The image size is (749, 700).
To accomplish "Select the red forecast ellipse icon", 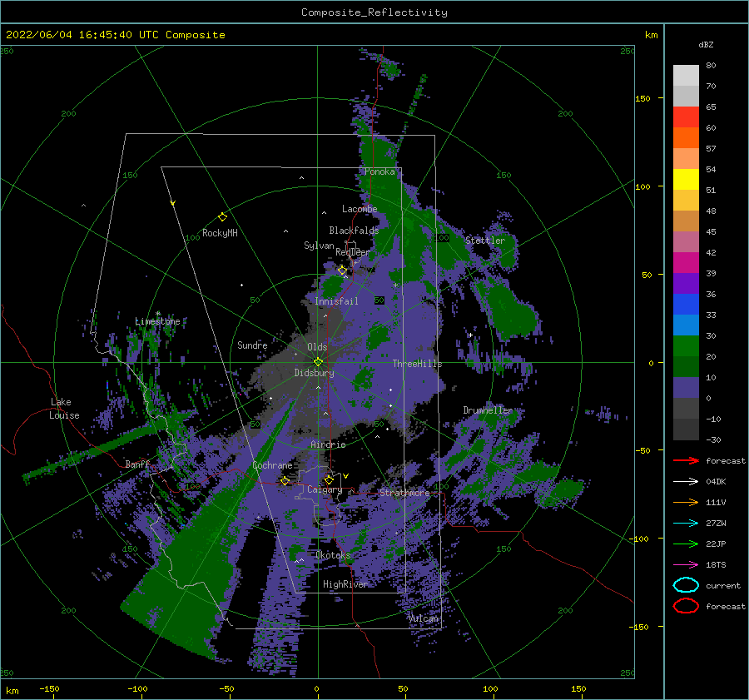I will click(x=686, y=606).
